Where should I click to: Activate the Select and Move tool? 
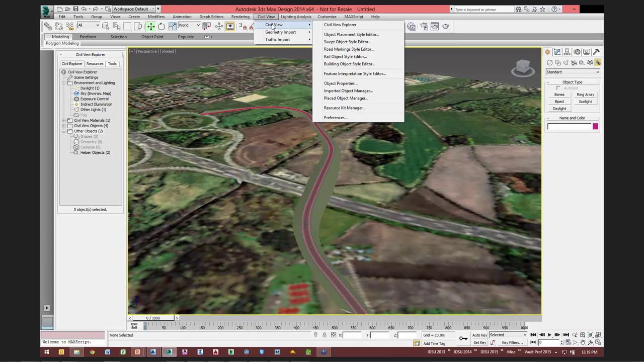(150, 26)
